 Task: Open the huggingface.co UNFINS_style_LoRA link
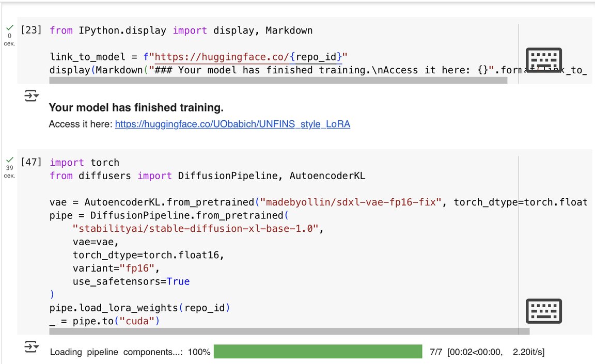point(232,124)
